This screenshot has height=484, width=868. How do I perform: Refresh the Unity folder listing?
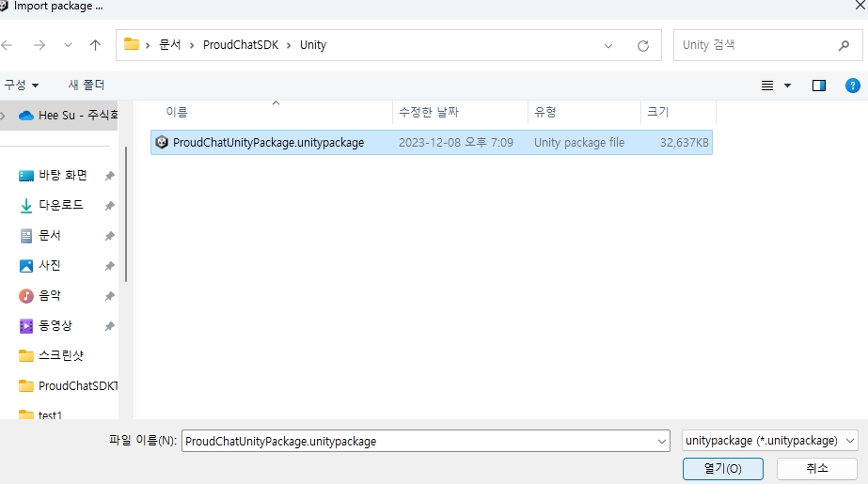(643, 45)
